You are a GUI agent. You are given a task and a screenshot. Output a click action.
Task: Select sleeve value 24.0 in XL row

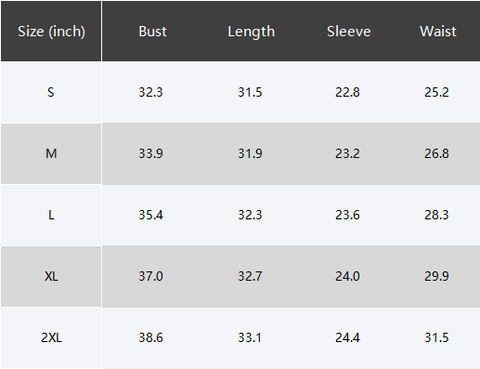[x=347, y=276]
